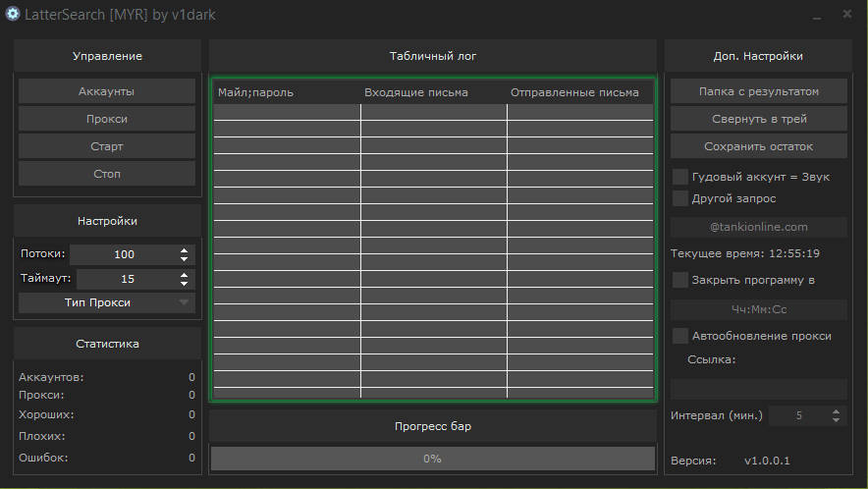This screenshot has width=868, height=489.
Task: Select the Входящие письма column header
Action: click(433, 92)
